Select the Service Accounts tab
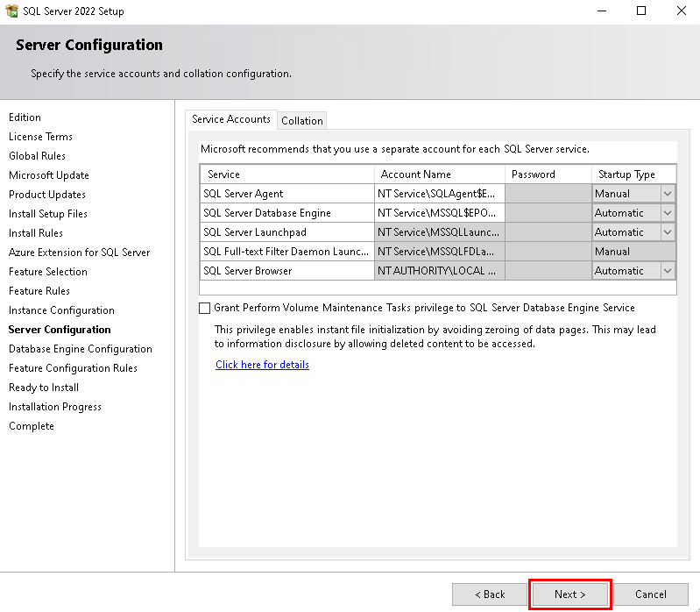 tap(230, 119)
